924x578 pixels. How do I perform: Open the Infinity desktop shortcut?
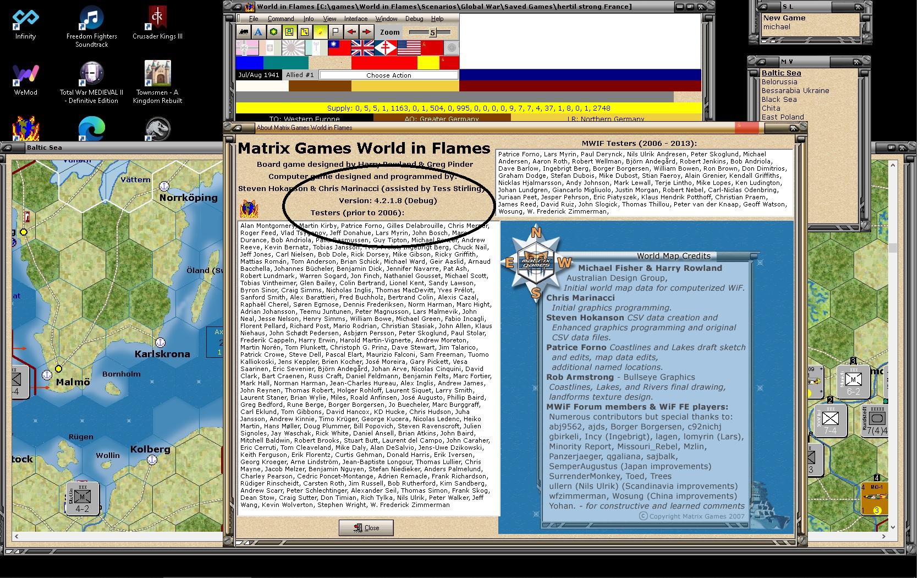[x=26, y=23]
